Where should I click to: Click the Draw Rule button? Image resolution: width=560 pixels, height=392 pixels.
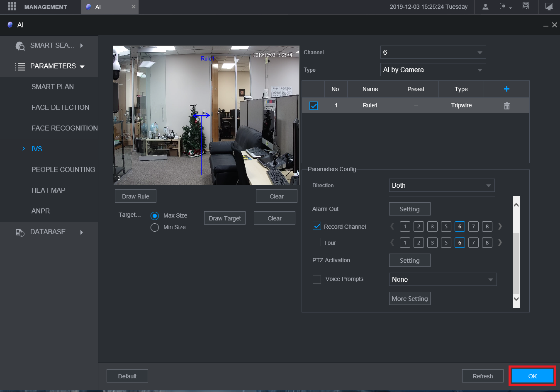(x=136, y=196)
